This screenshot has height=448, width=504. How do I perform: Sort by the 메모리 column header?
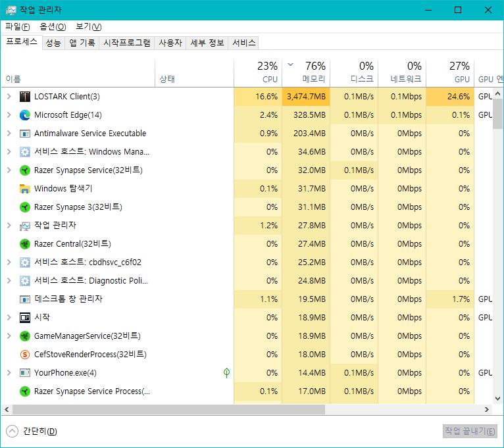tap(306, 73)
